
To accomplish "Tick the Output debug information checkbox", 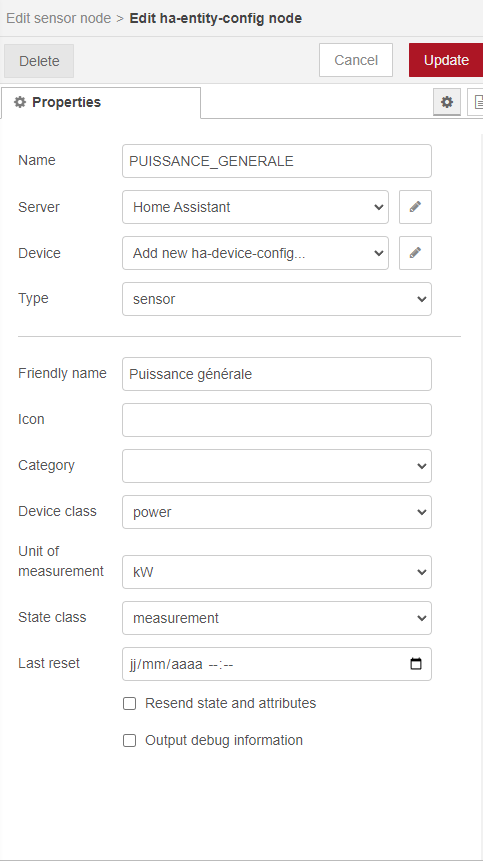I will coord(130,741).
